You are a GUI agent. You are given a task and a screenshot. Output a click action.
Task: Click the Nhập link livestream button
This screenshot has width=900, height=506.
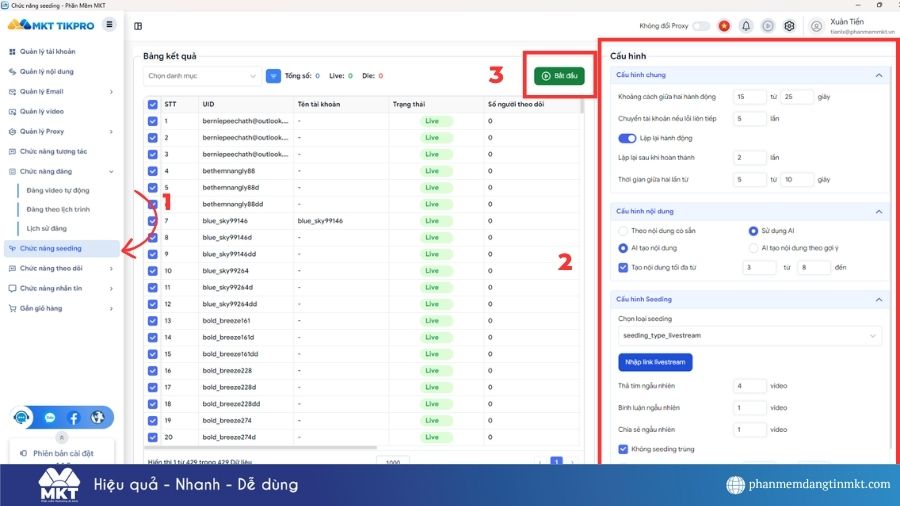655,362
